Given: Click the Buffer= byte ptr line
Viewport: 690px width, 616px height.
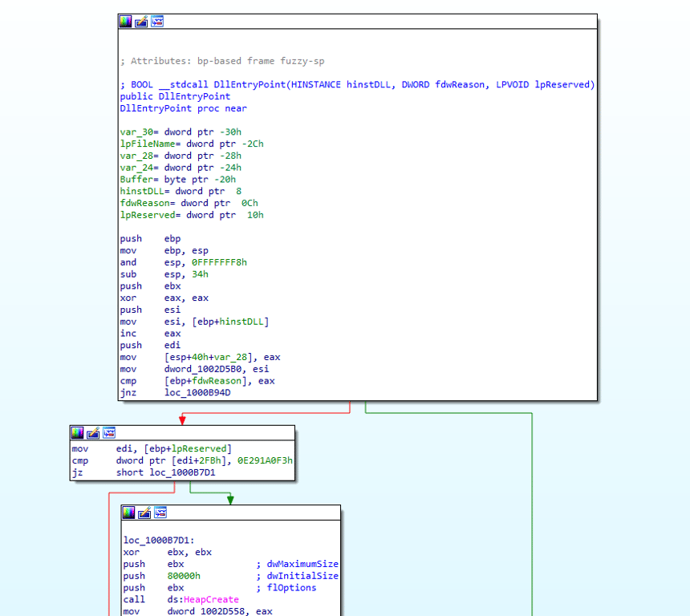Looking at the screenshot, I should click(x=178, y=180).
